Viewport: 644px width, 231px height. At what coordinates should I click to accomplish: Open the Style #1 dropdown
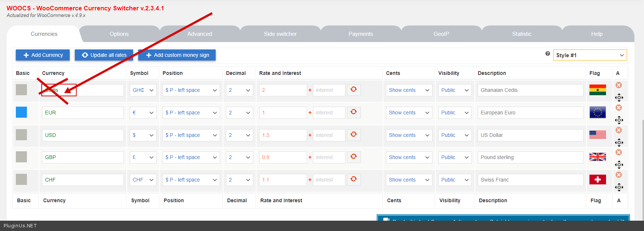tap(589, 55)
